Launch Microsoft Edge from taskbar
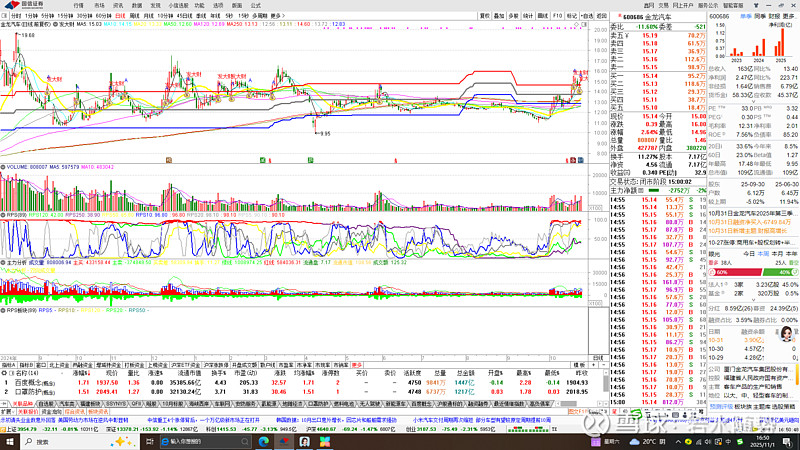 (x=264, y=442)
